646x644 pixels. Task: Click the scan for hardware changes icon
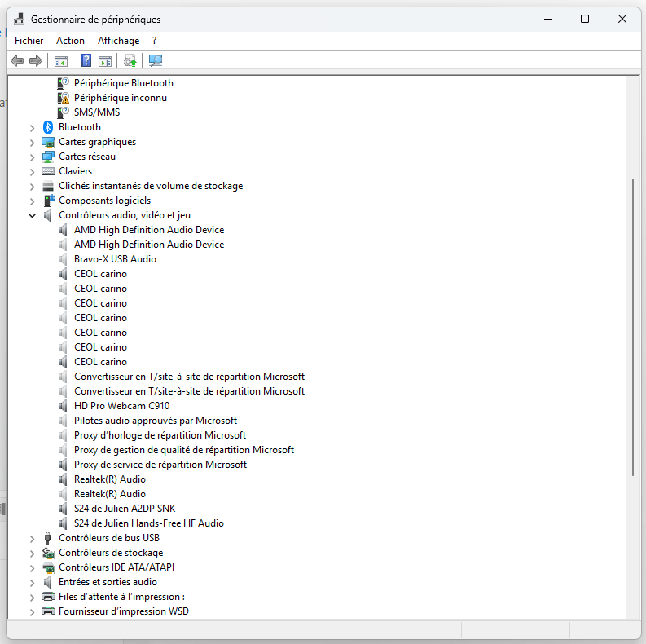click(156, 61)
